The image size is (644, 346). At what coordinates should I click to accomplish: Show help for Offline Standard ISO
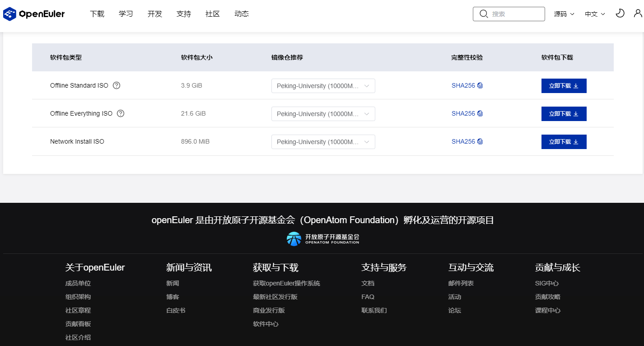point(117,85)
